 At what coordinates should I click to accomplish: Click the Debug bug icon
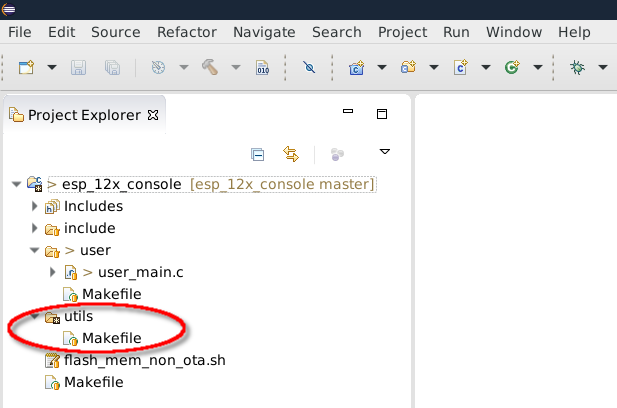(x=577, y=67)
